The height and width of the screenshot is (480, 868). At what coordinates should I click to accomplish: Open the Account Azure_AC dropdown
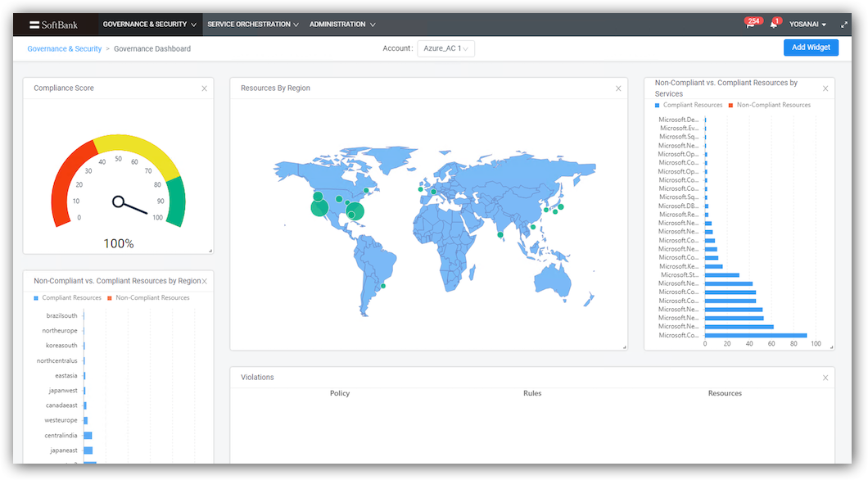(x=446, y=48)
